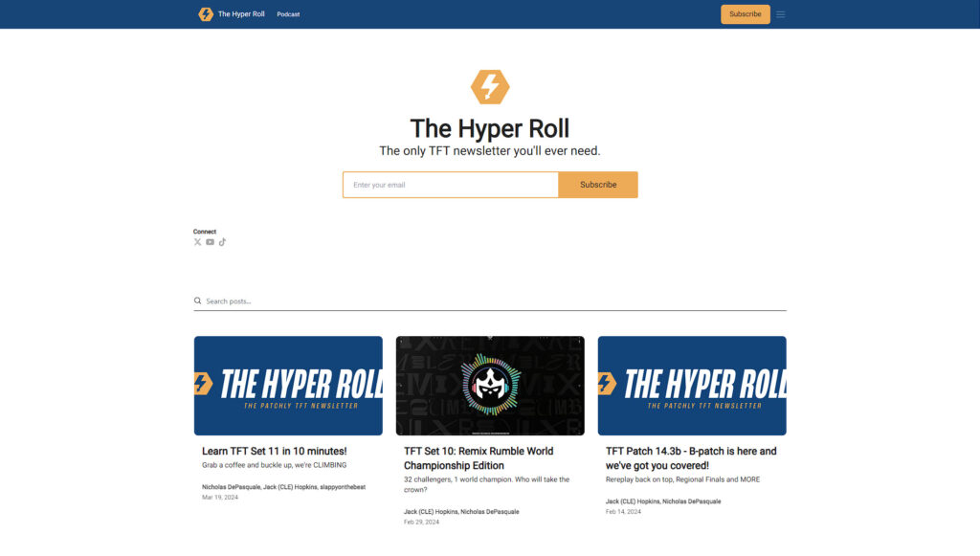Open the TikTok social icon
Screen dimensions: 980x556
[x=222, y=242]
